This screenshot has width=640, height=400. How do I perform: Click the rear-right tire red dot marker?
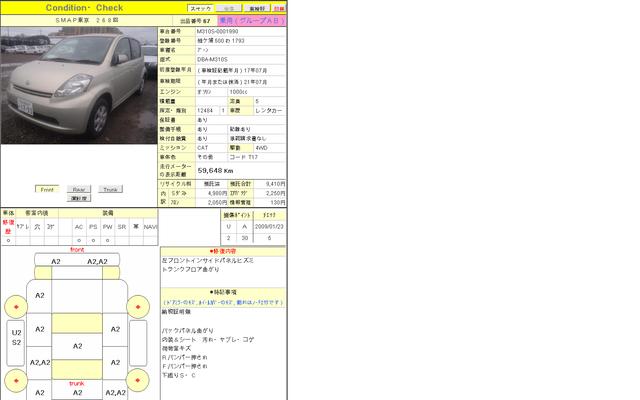[x=138, y=380]
